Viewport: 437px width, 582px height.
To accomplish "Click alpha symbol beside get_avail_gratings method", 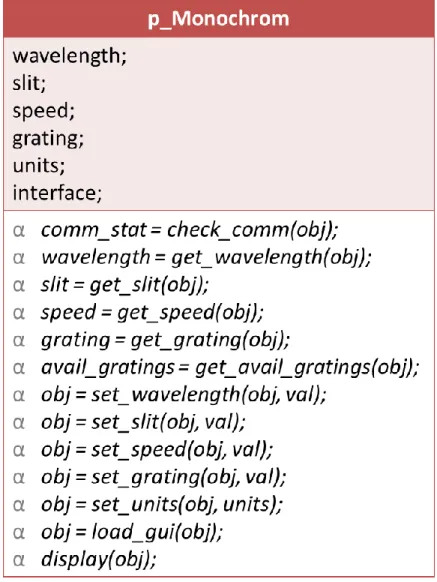I will (19, 368).
